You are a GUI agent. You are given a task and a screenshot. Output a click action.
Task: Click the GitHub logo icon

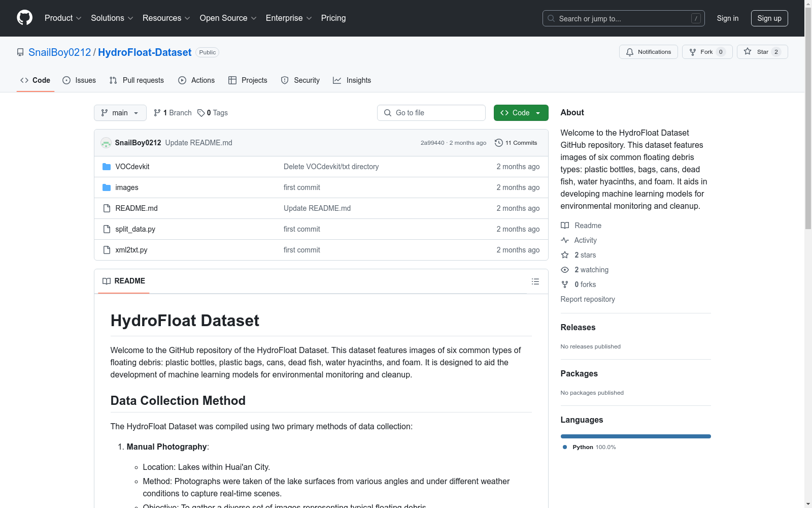(x=24, y=18)
